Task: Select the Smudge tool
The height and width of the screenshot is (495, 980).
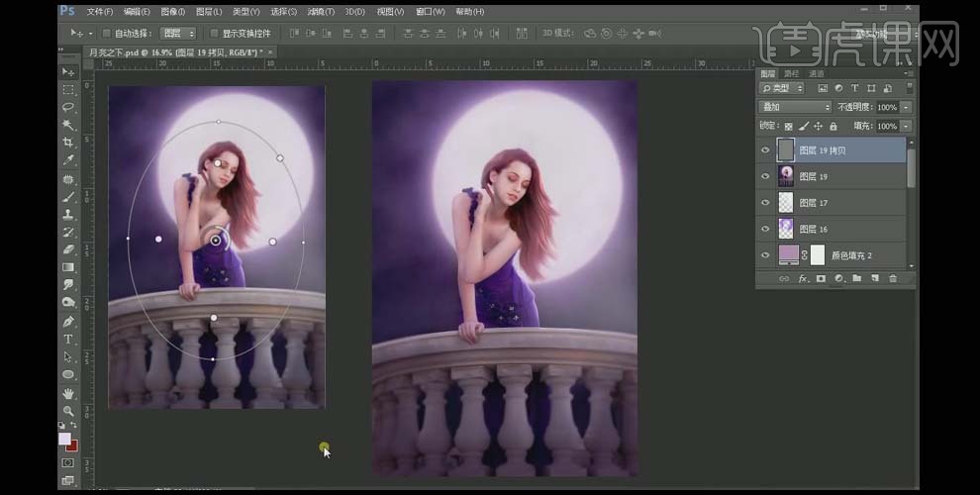Action: click(68, 284)
